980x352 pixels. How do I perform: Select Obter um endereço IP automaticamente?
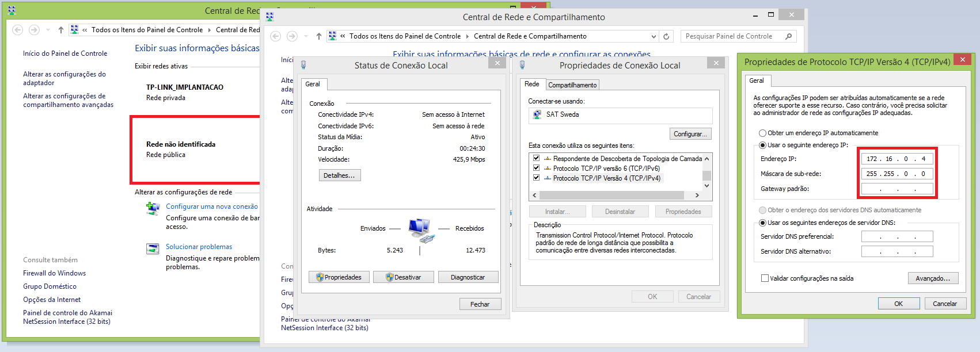click(x=762, y=133)
